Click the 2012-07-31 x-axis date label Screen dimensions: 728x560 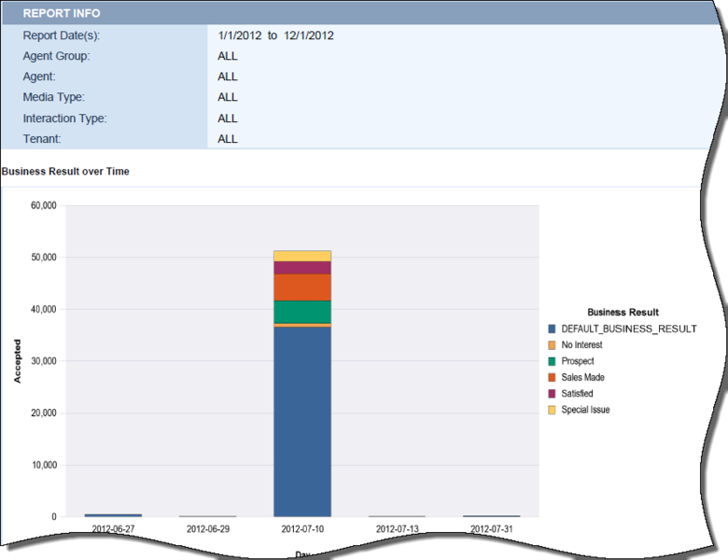[x=492, y=528]
